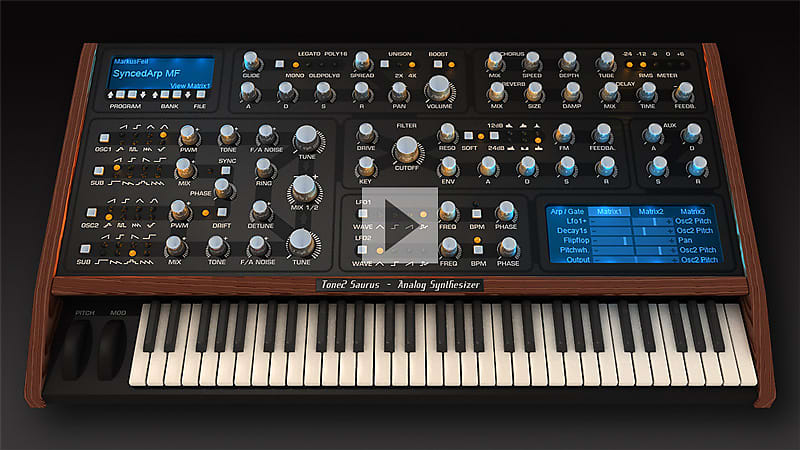The height and width of the screenshot is (450, 800).
Task: Click the PAN knob
Action: (x=397, y=91)
